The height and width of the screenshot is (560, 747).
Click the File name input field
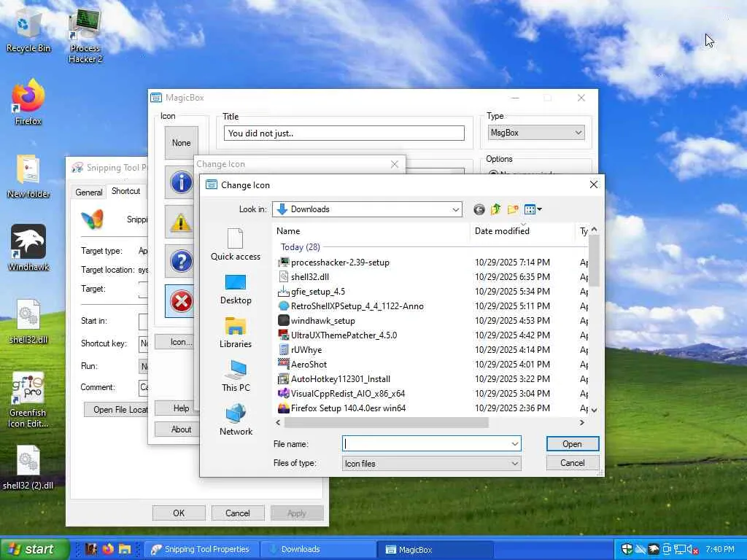426,444
